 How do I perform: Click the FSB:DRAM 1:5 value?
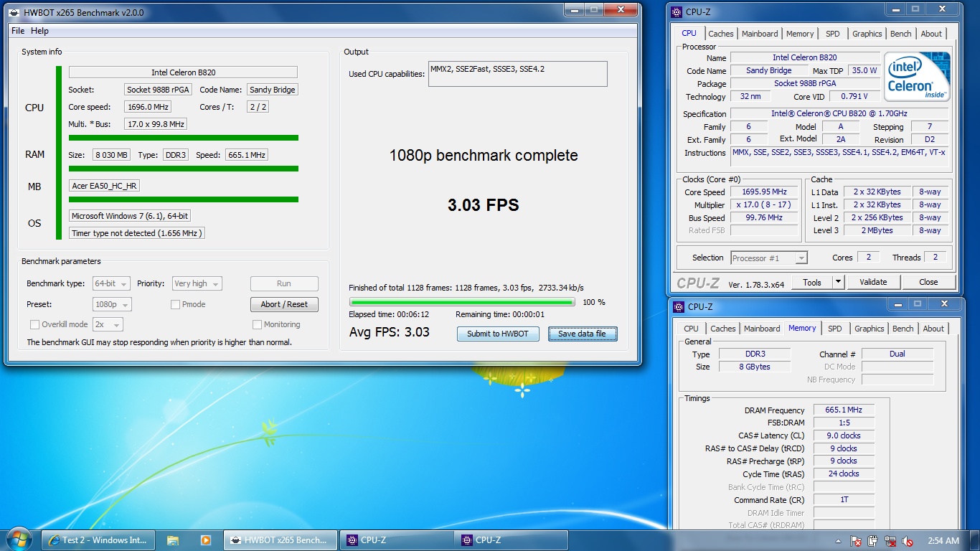click(844, 423)
